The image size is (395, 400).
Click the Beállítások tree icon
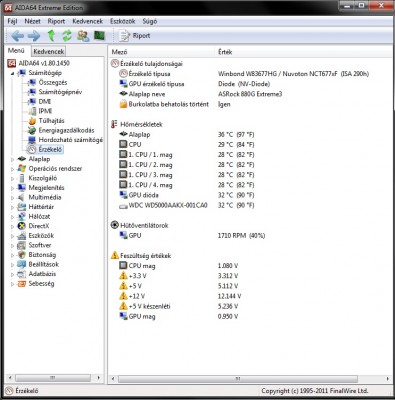point(22,264)
